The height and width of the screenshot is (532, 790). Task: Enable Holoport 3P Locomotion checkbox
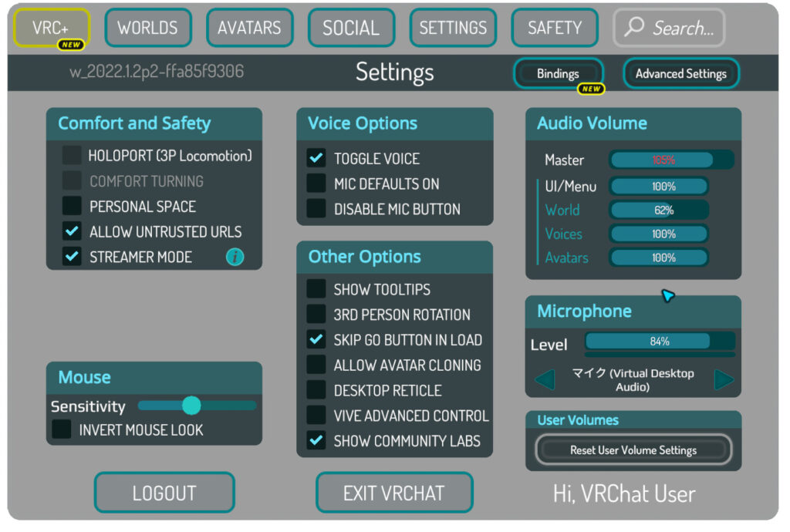[72, 156]
